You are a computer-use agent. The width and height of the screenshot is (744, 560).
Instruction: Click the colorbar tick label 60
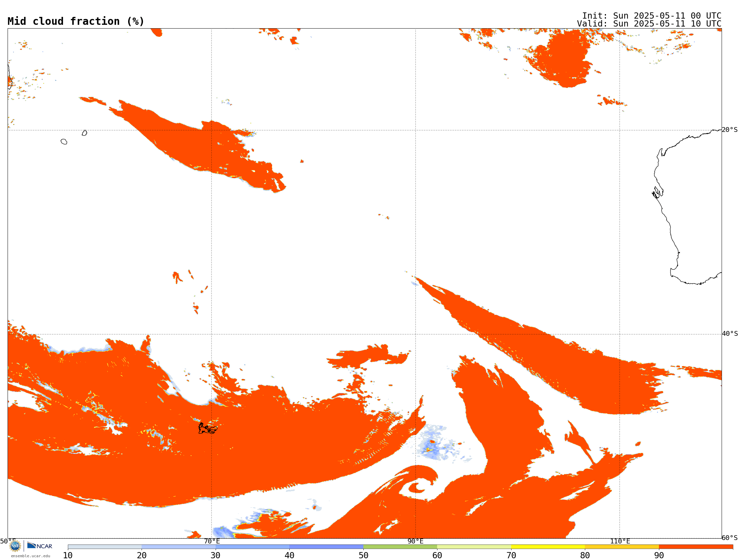(437, 556)
